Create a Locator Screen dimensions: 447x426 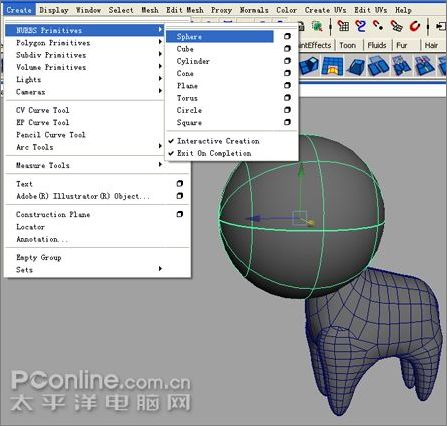30,227
